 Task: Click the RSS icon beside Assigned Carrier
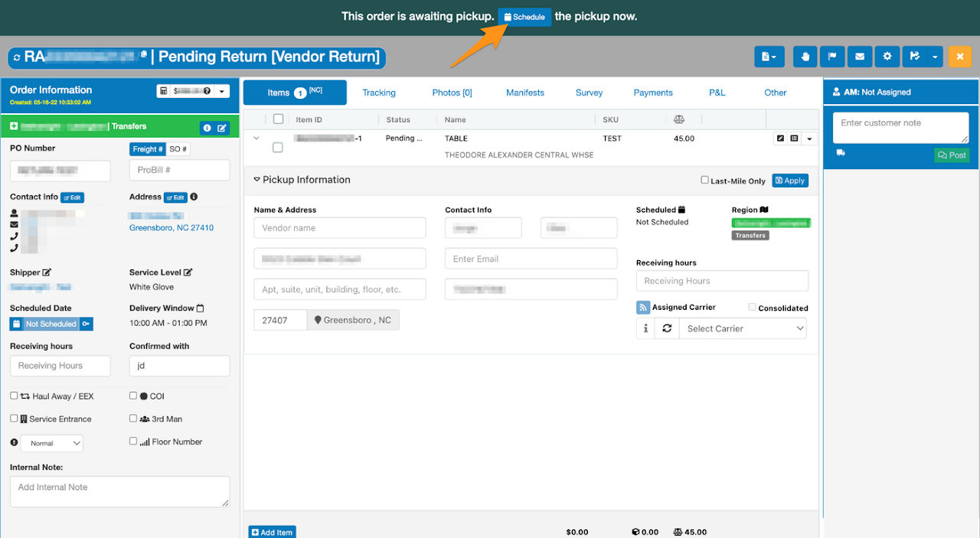(x=643, y=308)
